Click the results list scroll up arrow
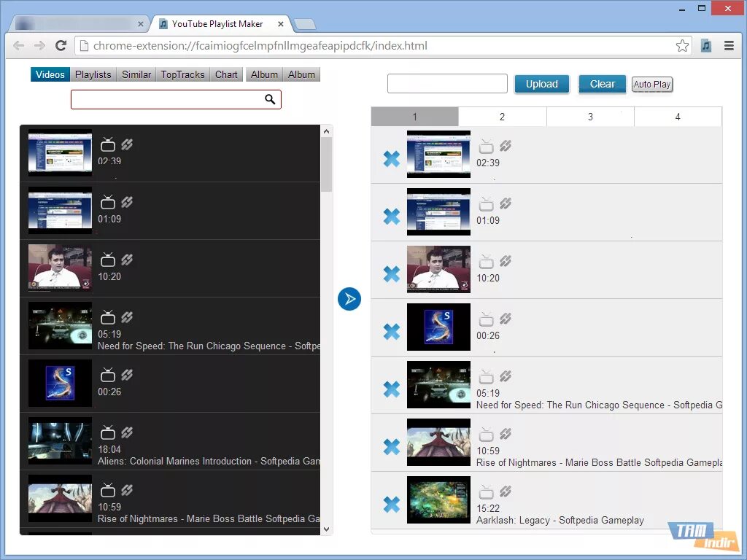This screenshot has height=560, width=747. (326, 131)
